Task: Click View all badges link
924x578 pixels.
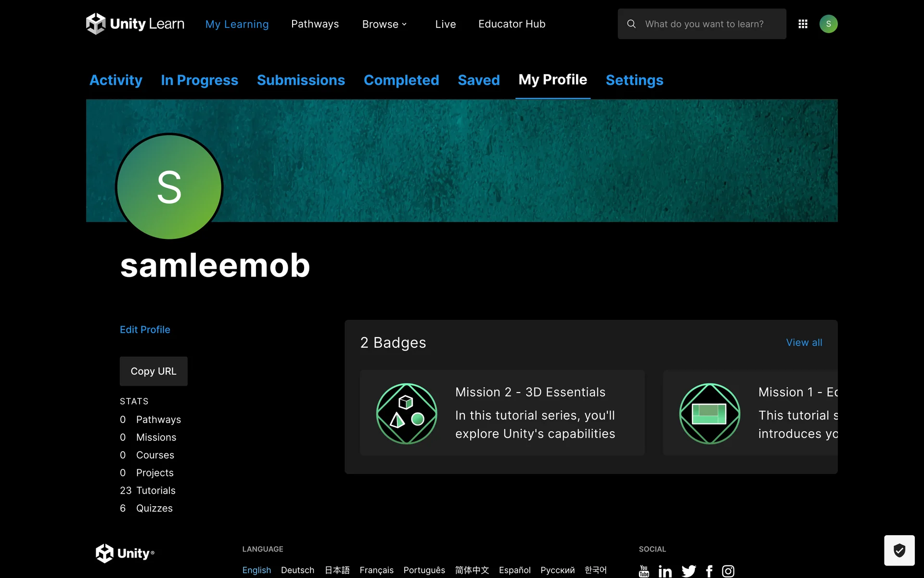Action: (804, 342)
